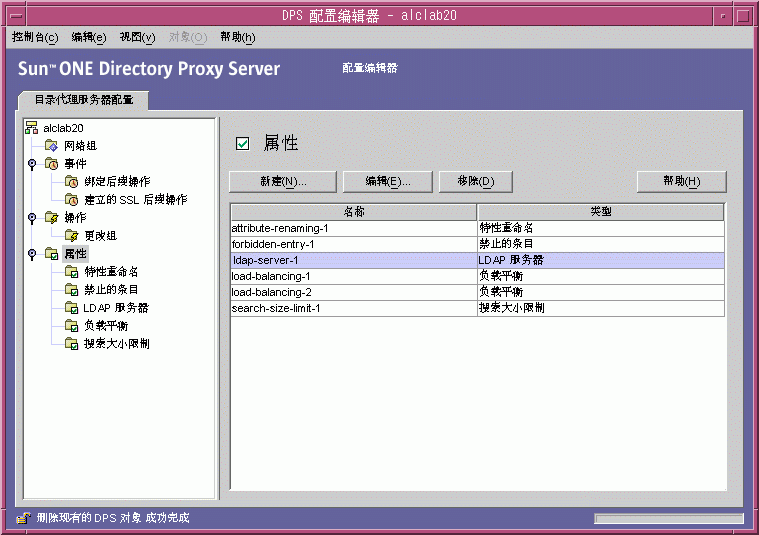Select the load-balancing-2 row

pos(477,292)
